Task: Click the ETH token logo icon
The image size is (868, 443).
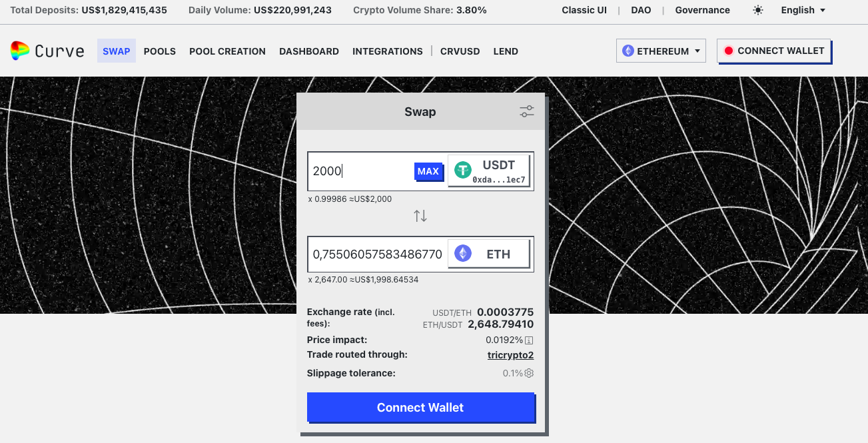Action: click(x=463, y=254)
